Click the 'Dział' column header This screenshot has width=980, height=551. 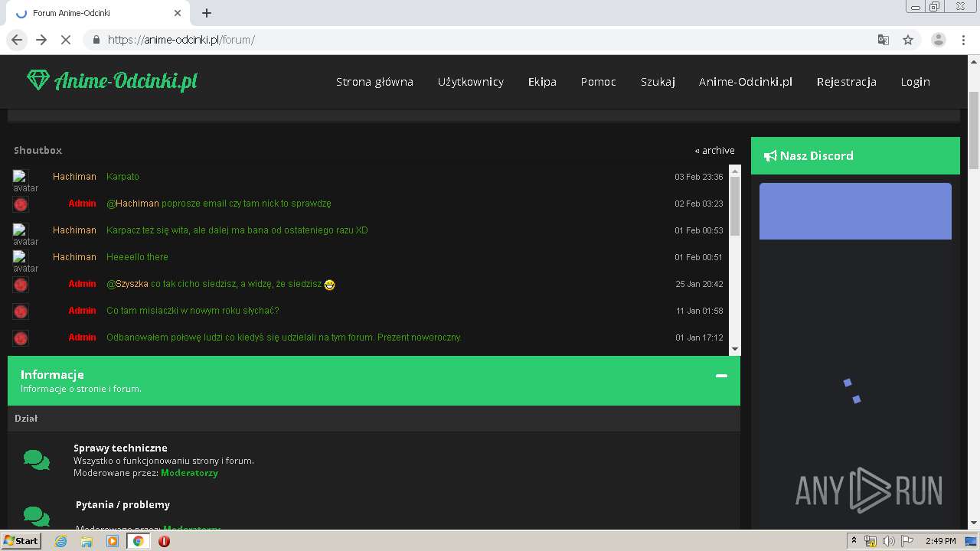tap(26, 419)
